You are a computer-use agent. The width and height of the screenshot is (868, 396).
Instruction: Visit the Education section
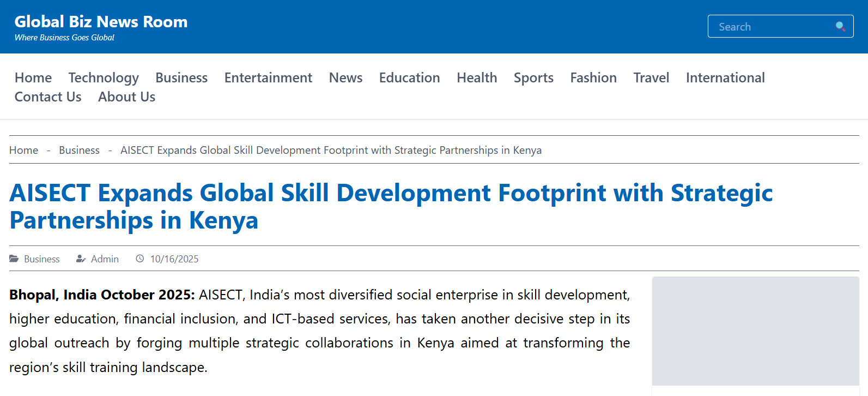tap(409, 78)
